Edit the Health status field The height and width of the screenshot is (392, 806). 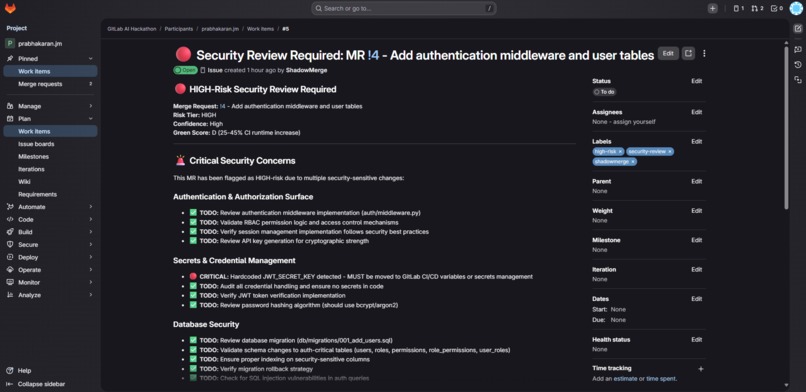tap(697, 340)
